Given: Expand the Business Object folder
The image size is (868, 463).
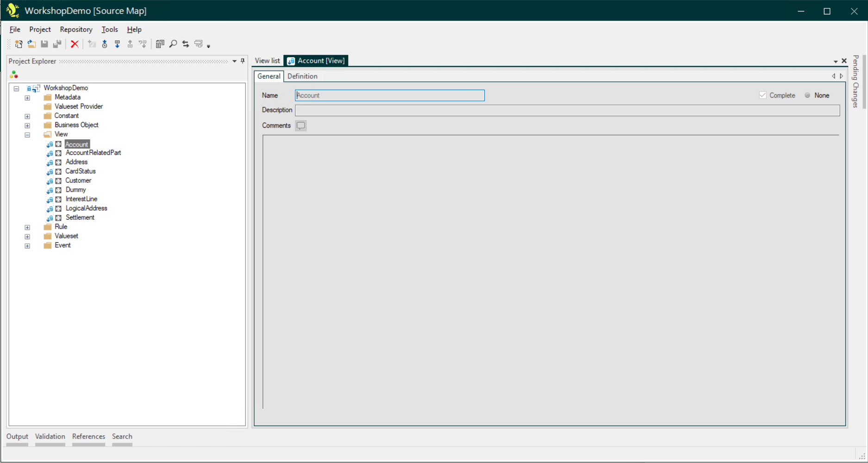Looking at the screenshot, I should 27,125.
